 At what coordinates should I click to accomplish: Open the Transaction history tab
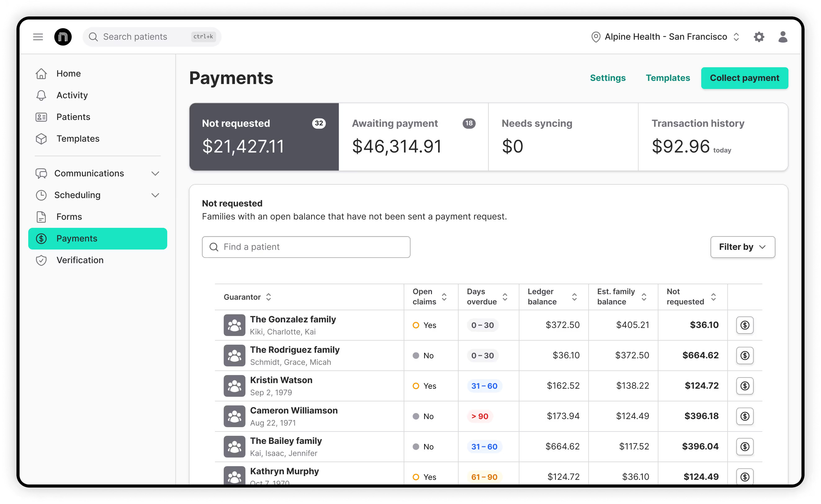pyautogui.click(x=713, y=137)
